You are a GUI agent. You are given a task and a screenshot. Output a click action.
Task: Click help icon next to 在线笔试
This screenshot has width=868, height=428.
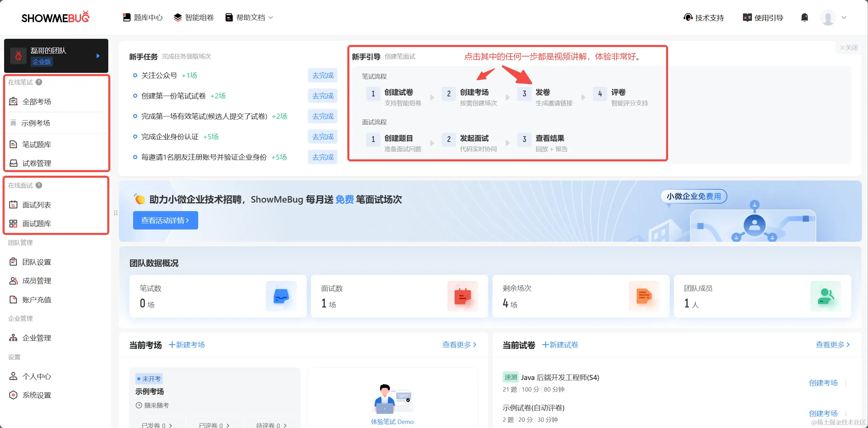click(x=39, y=82)
